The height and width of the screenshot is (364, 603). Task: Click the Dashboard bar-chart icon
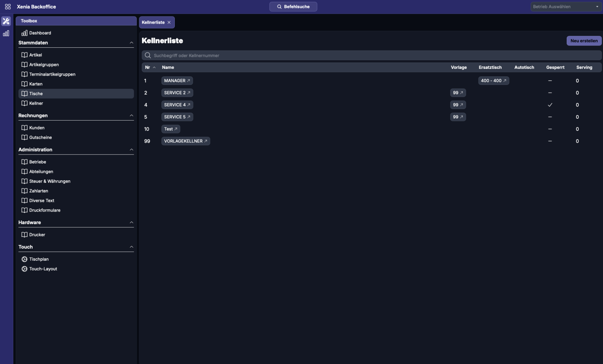click(x=24, y=33)
